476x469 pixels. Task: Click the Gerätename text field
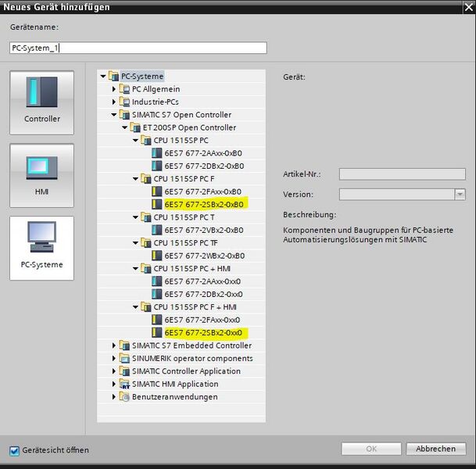[138, 48]
